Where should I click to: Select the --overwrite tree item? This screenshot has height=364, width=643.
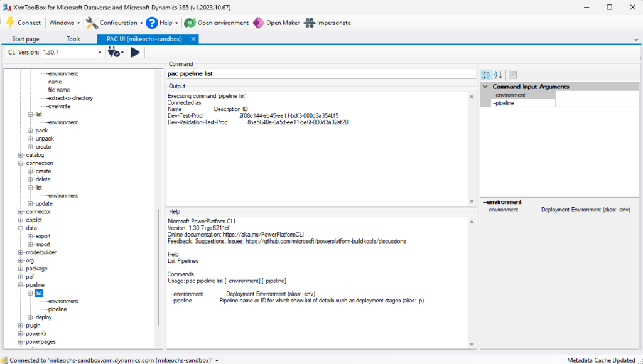58,106
